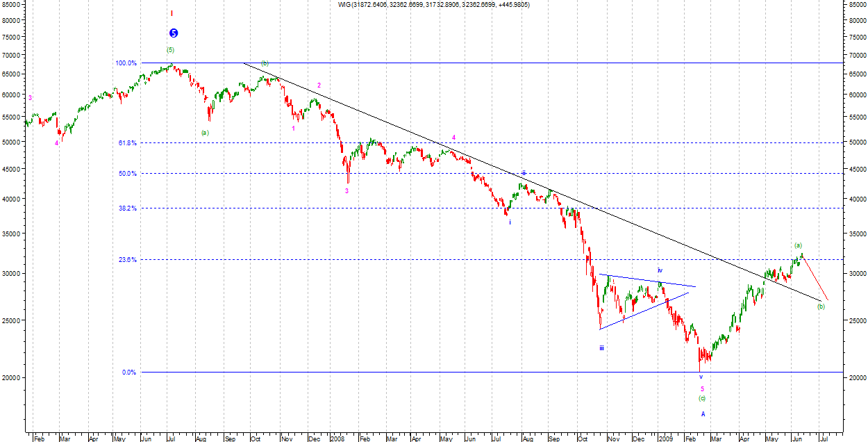
Task: Select the green (a) label near June 2009 high
Action: (798, 245)
